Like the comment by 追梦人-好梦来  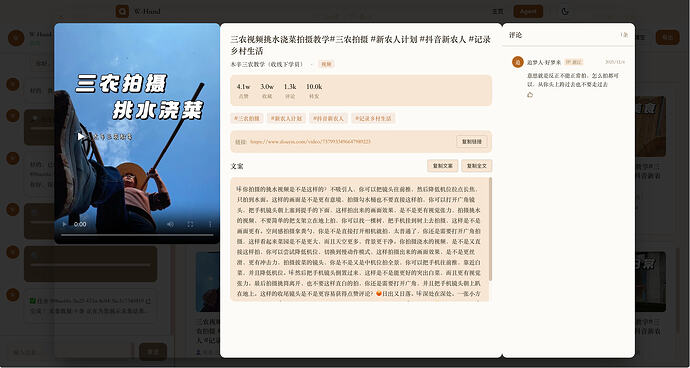click(x=530, y=95)
